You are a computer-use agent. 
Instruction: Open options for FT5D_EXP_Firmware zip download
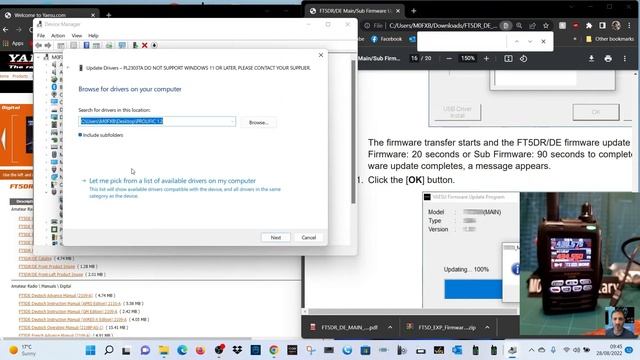(487, 327)
